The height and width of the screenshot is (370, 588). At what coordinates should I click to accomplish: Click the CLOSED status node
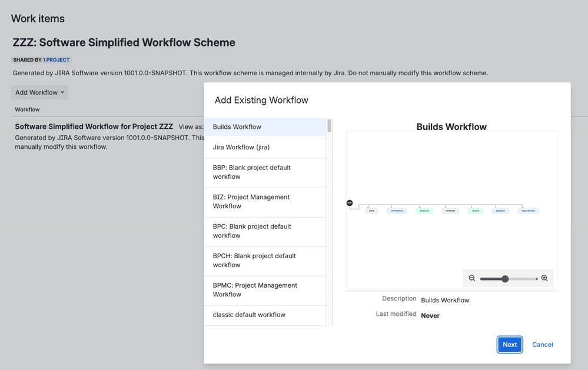475,211
